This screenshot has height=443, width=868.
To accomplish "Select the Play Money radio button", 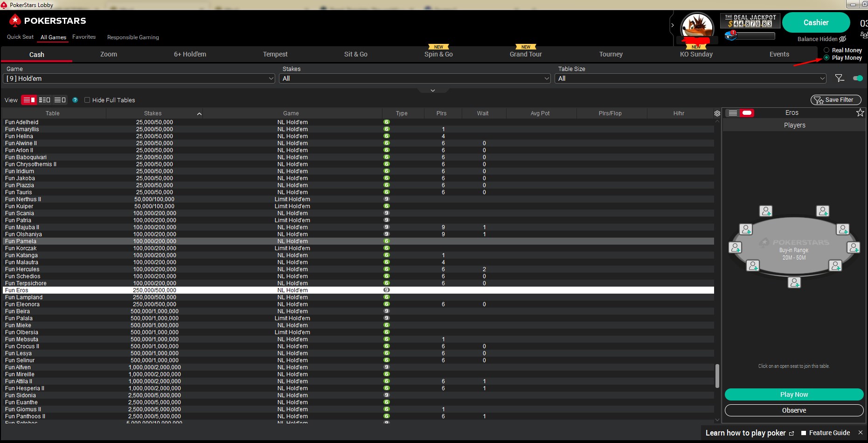I will 826,58.
